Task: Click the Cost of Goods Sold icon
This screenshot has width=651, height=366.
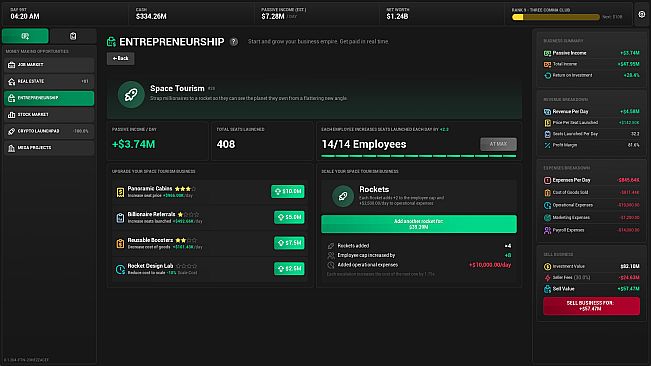Action: click(x=547, y=193)
